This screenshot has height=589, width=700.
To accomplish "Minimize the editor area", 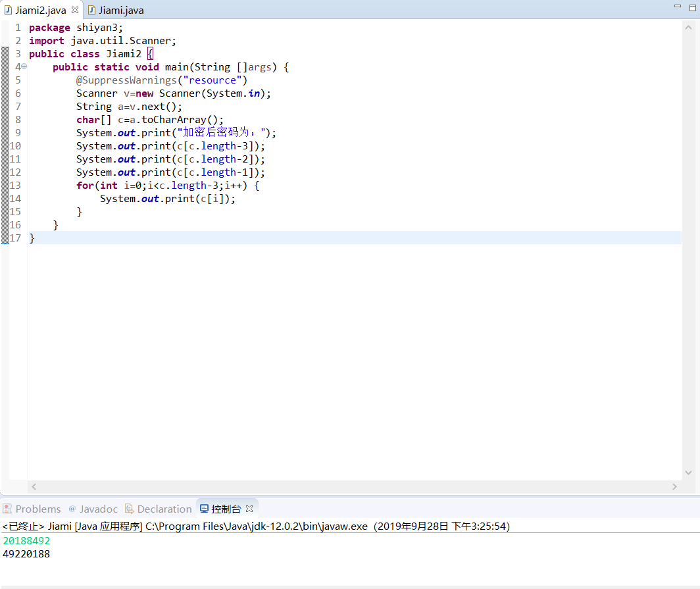I will click(x=677, y=6).
